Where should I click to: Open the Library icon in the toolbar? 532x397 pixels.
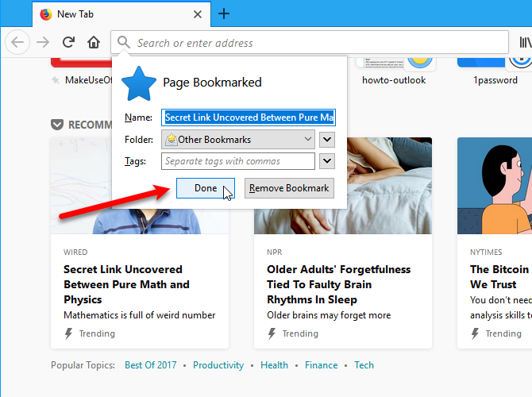(526, 42)
